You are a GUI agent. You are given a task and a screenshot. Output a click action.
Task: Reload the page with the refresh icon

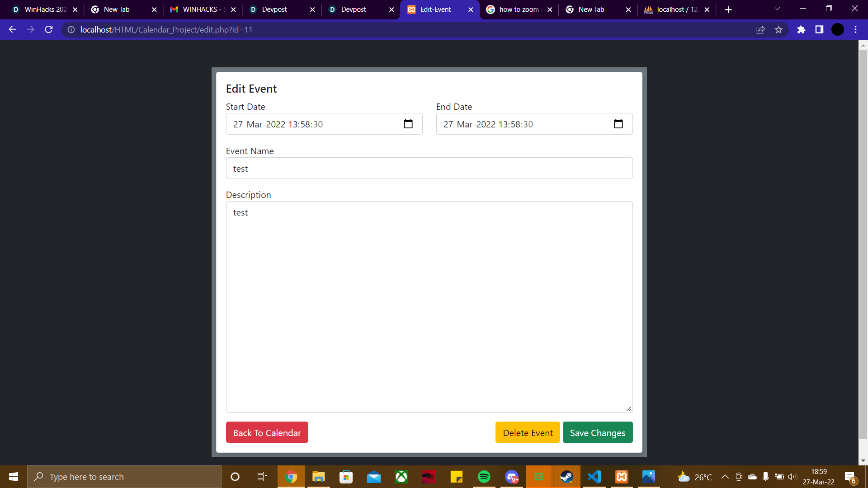click(49, 30)
